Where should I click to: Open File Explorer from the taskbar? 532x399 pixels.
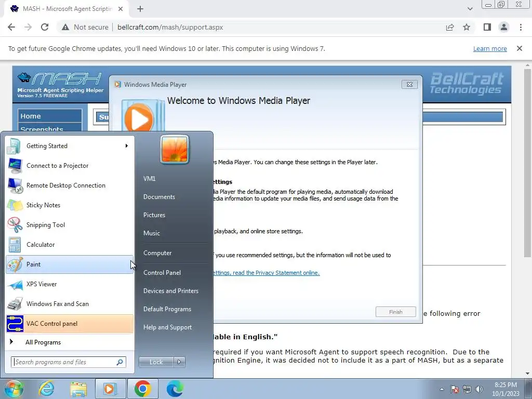[x=78, y=389]
